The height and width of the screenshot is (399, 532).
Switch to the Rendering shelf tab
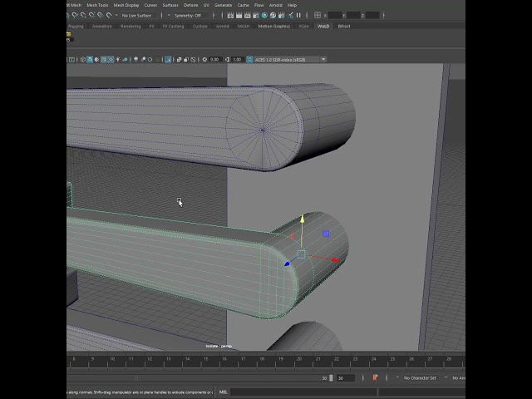click(131, 26)
